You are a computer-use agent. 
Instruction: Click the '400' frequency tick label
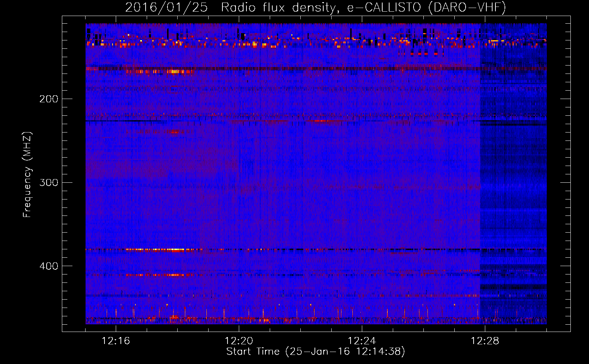49,266
